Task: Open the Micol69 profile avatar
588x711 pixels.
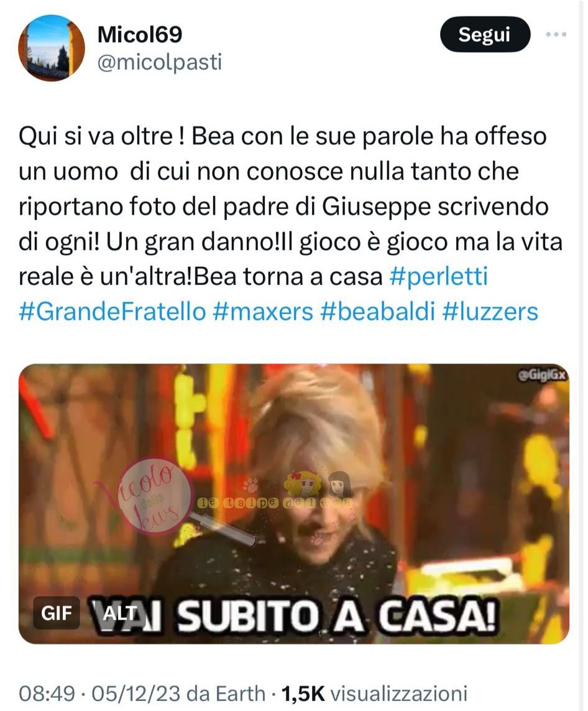Action: [52, 48]
